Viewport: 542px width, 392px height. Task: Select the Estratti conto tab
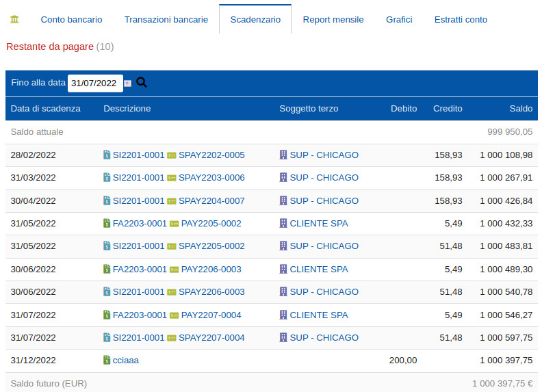[461, 20]
